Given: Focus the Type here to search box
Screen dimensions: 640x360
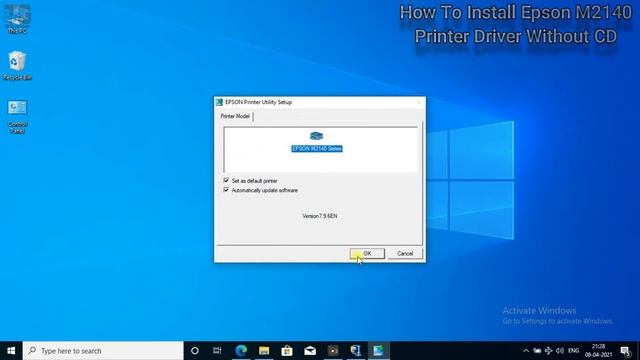Looking at the screenshot, I should pyautogui.click(x=103, y=351).
